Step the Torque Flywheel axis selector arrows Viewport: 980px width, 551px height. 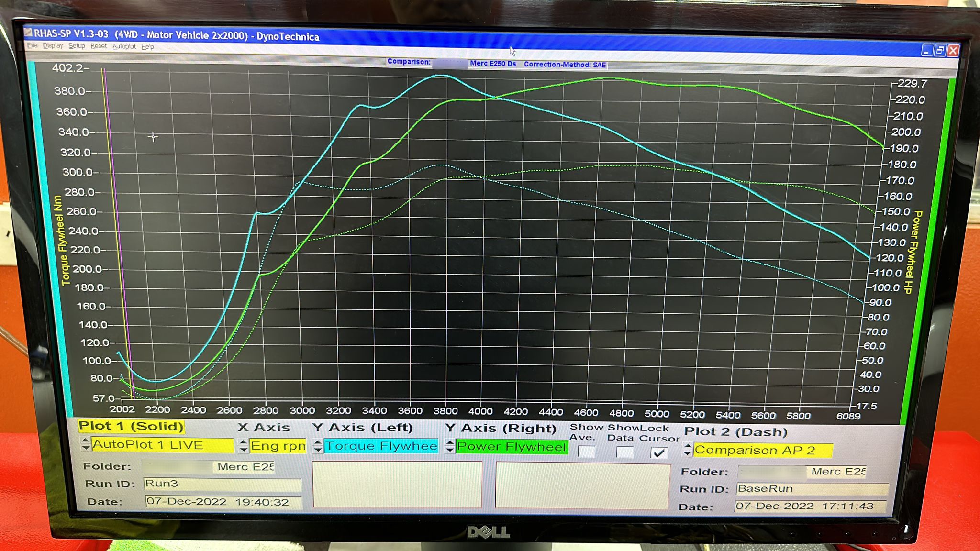pyautogui.click(x=318, y=446)
